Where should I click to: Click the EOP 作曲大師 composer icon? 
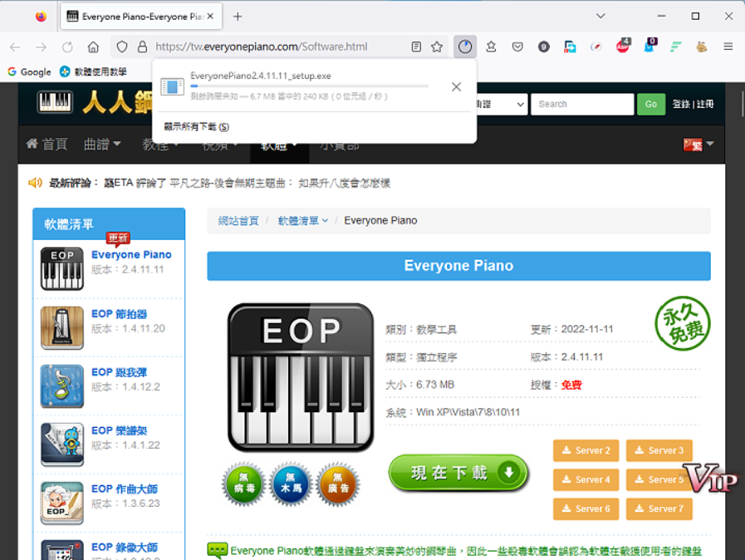(x=61, y=503)
